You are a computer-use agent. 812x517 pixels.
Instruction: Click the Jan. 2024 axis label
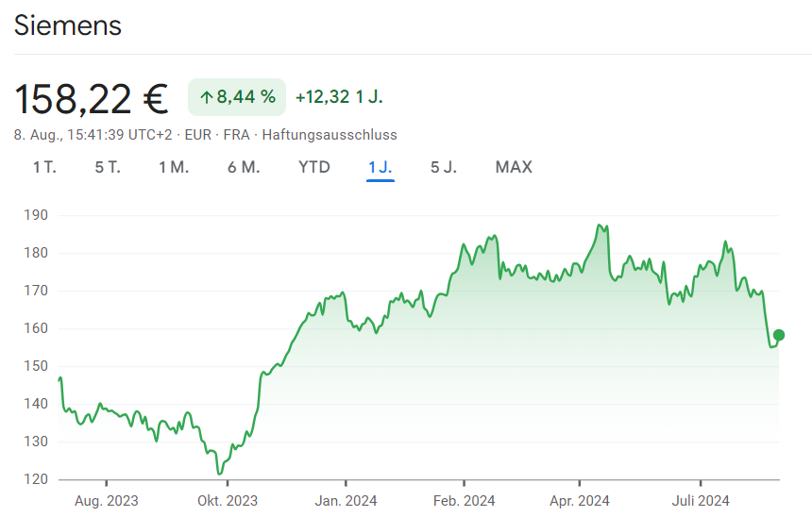coord(346,501)
